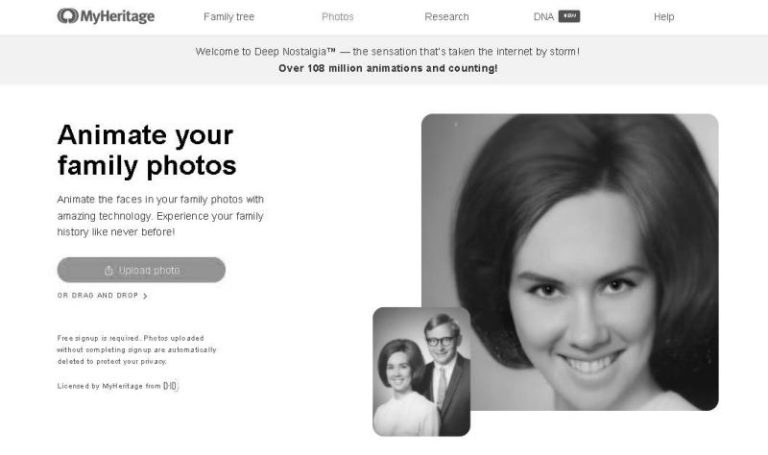Click the NEW badge next to DNA

point(569,17)
